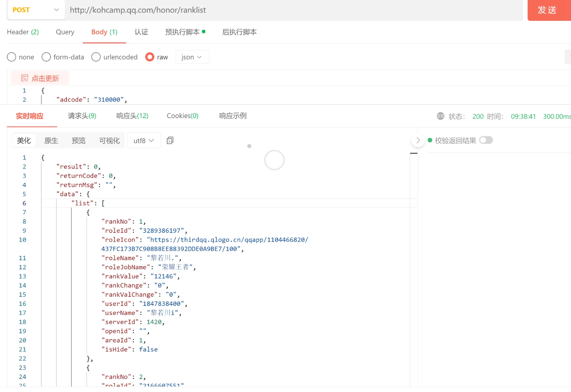571x392 pixels.
Task: Open the 响应头(12) tab
Action: [x=132, y=116]
